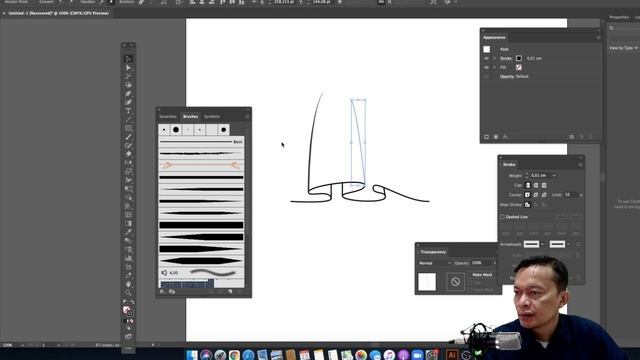
Task: Select the Type tool
Action: pyautogui.click(x=129, y=111)
